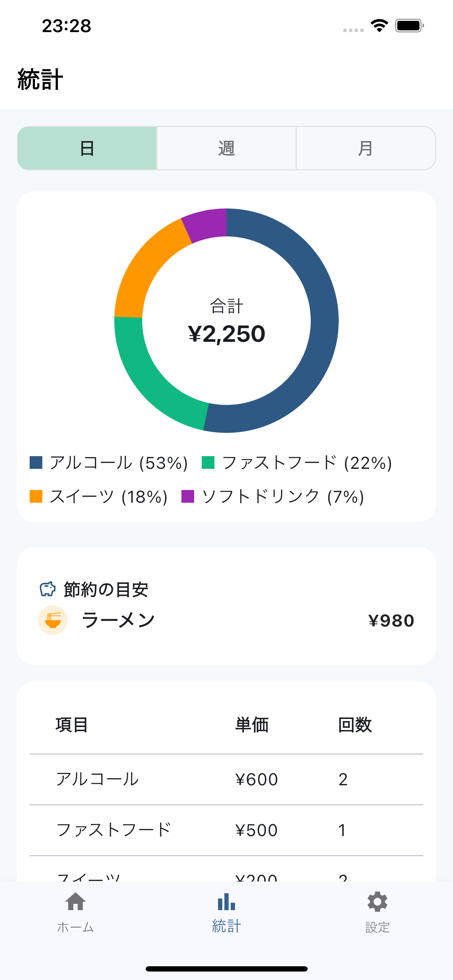Image resolution: width=453 pixels, height=980 pixels.
Task: Select the 日 (day) period tab
Action: click(x=87, y=148)
